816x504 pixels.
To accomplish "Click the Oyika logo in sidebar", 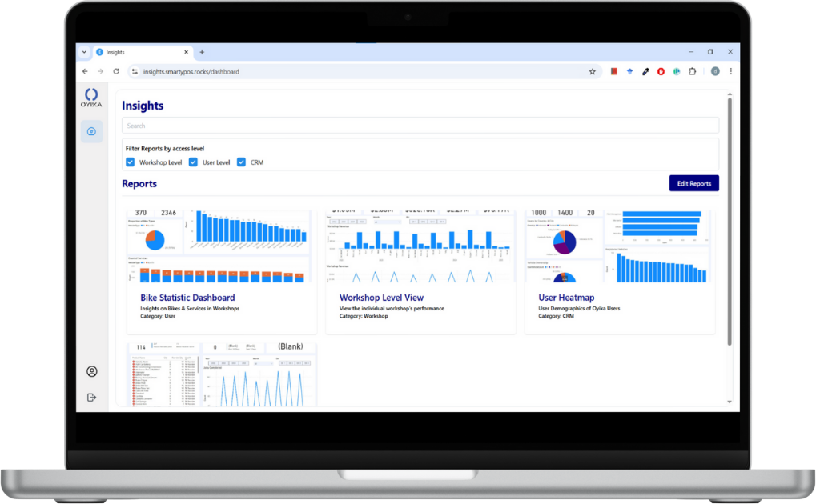I will coord(91,98).
